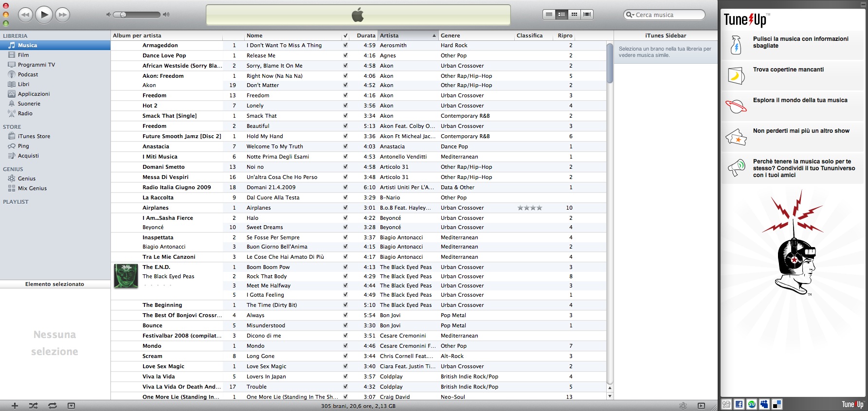This screenshot has width=868, height=411.
Task: Toggle shuffle mode
Action: [33, 406]
